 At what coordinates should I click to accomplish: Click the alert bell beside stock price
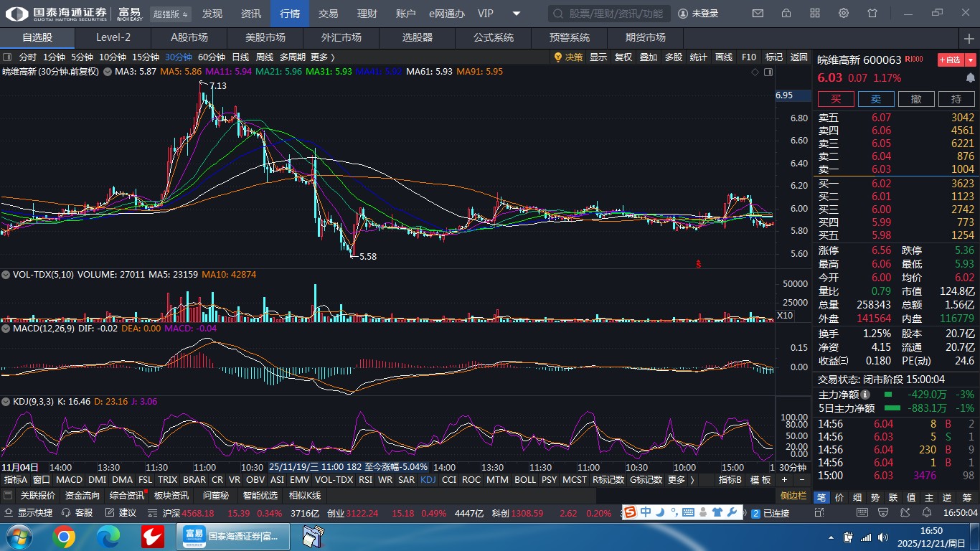pos(971,77)
